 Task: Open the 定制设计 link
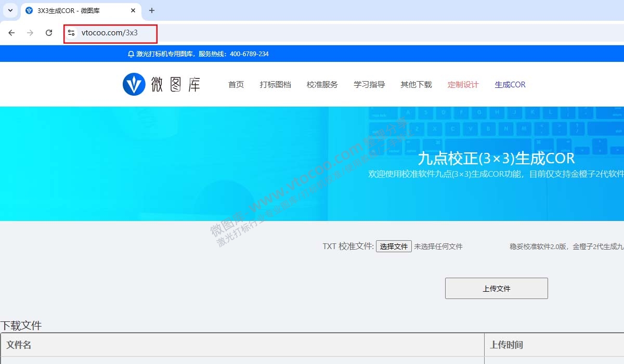(x=463, y=84)
